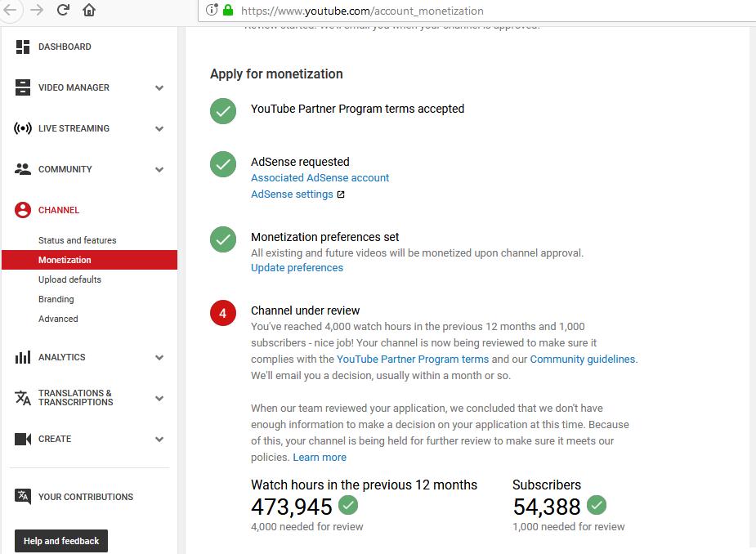Click the red Channel account icon
The height and width of the screenshot is (554, 756).
23,210
